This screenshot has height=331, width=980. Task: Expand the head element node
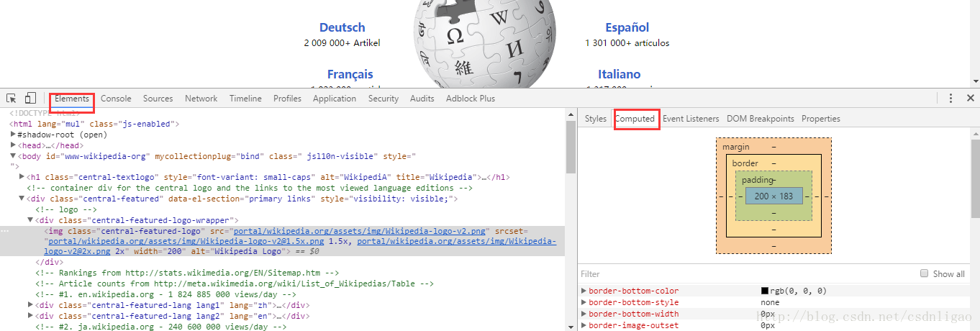tap(14, 145)
